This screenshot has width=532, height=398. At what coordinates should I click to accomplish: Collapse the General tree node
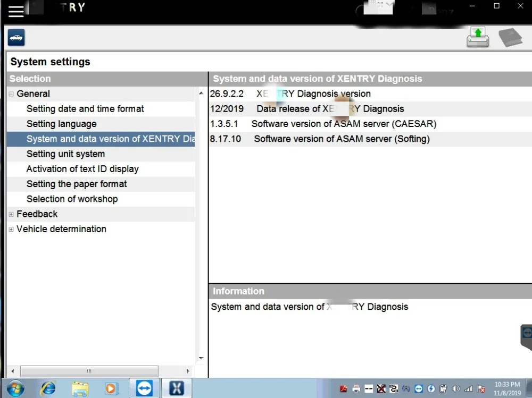tap(11, 94)
